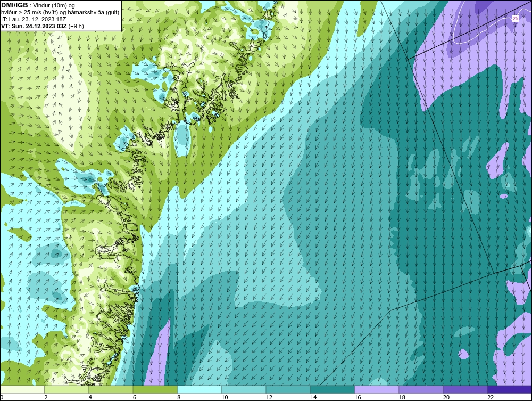The height and width of the screenshot is (401, 532).
Task: Select the lavender 16–18 m/s legend swatch
Action: pos(377,389)
